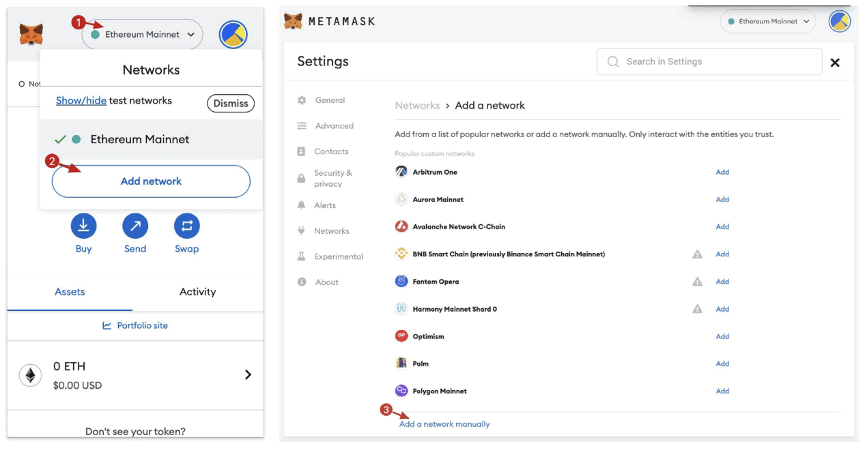866x449 pixels.
Task: Click the Fantom Opera logo icon
Action: click(x=402, y=281)
